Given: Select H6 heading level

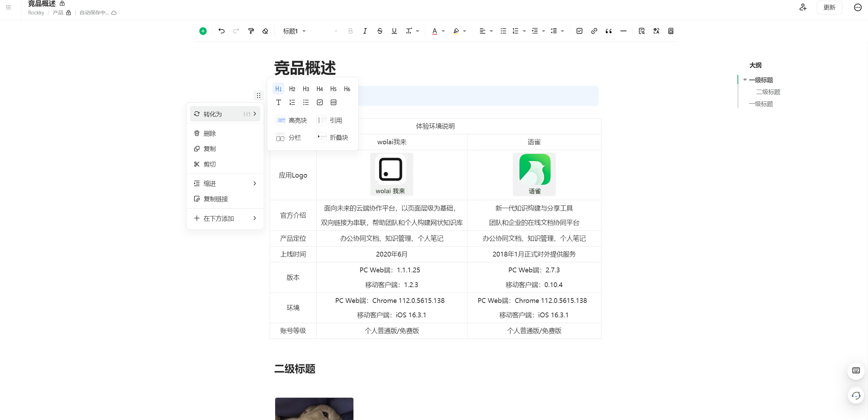Looking at the screenshot, I should pyautogui.click(x=347, y=89).
